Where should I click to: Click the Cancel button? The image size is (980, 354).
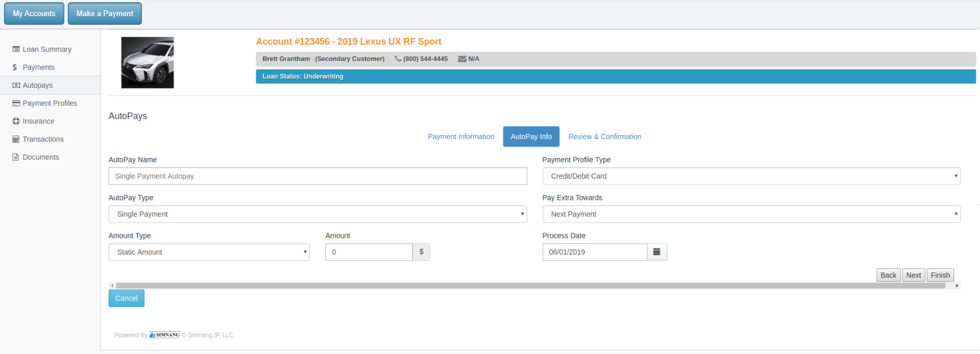click(x=126, y=298)
